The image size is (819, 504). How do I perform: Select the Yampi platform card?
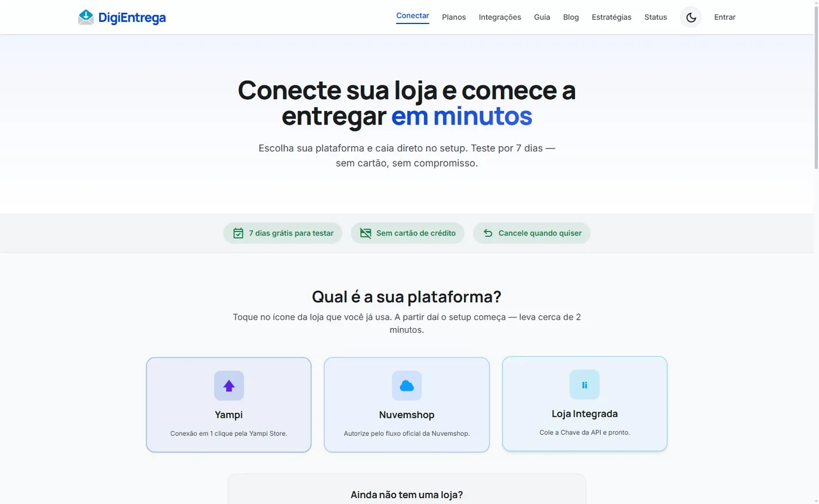point(229,405)
